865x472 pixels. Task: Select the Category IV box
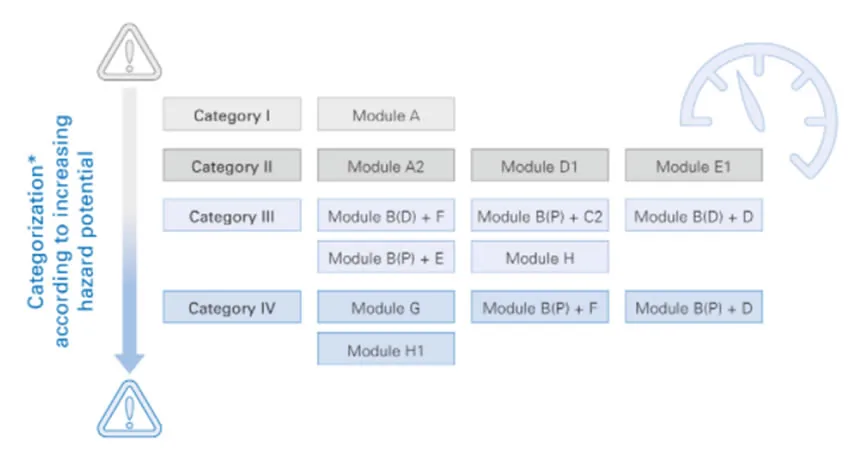pyautogui.click(x=232, y=307)
